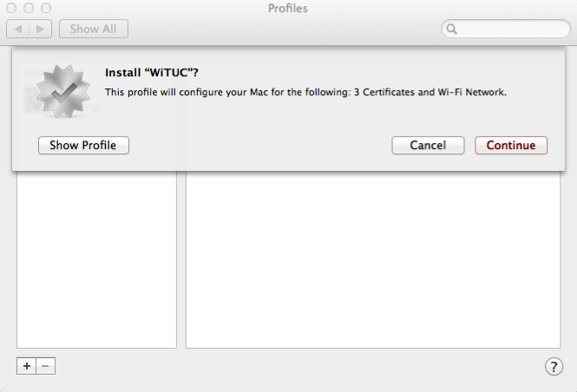Go forward with the right arrow button
The width and height of the screenshot is (577, 392).
tap(41, 29)
